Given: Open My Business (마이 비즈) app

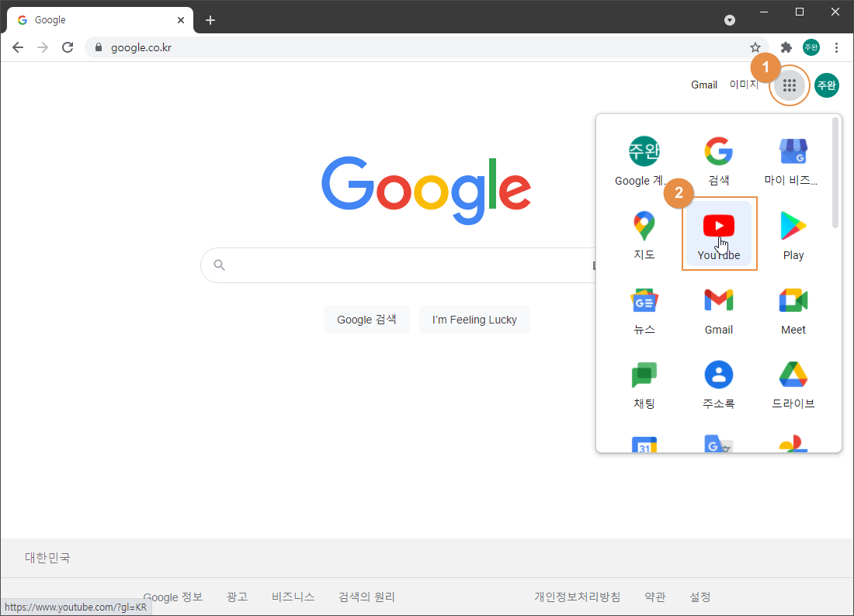Looking at the screenshot, I should pos(793,160).
